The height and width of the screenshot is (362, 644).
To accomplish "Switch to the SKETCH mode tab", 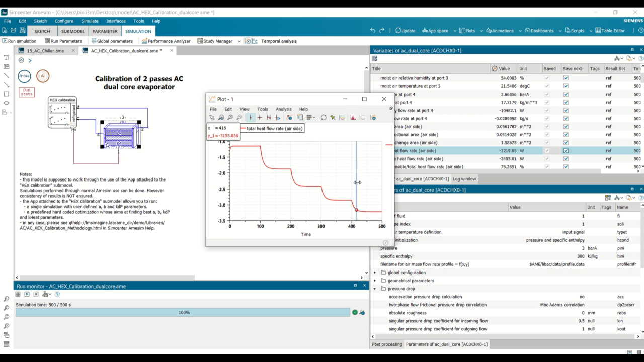I will click(x=42, y=31).
